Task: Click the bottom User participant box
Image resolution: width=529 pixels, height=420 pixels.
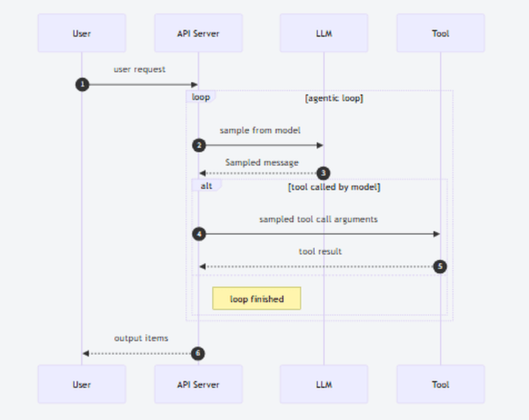Action: click(81, 384)
